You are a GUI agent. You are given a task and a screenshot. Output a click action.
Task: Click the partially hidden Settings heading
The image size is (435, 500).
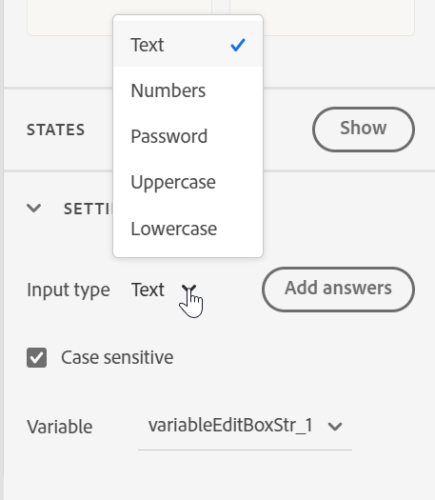pyautogui.click(x=88, y=209)
